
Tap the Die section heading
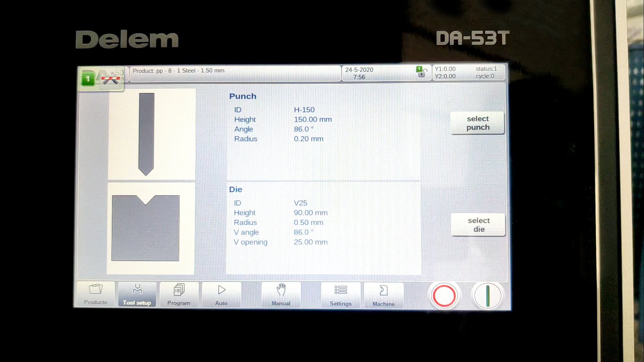(x=235, y=189)
